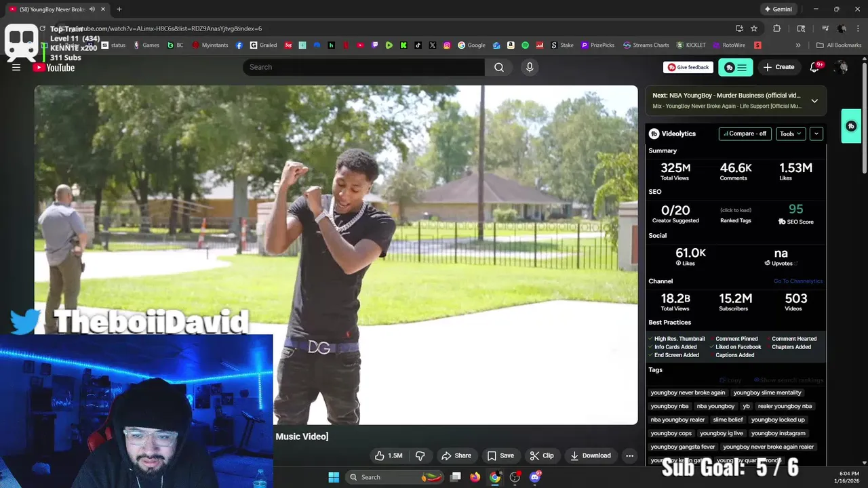Screen dimensions: 868x488
Task: Open the YouTube guide hamburger menu
Action: coord(16,67)
